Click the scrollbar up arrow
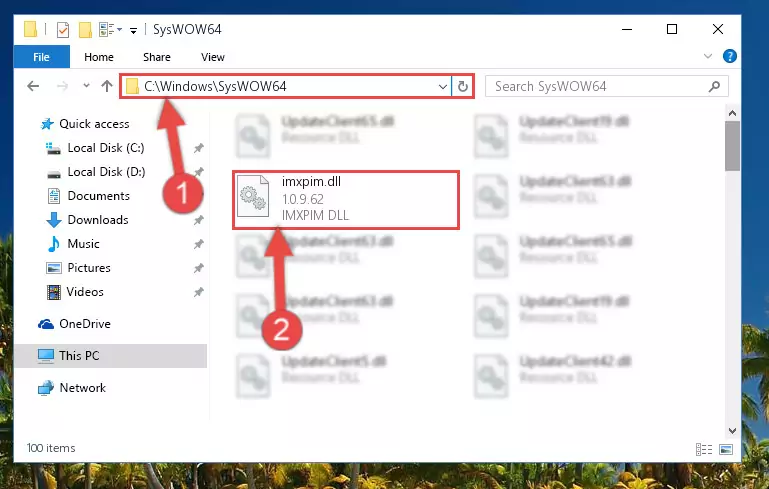769x489 pixels. pos(732,113)
